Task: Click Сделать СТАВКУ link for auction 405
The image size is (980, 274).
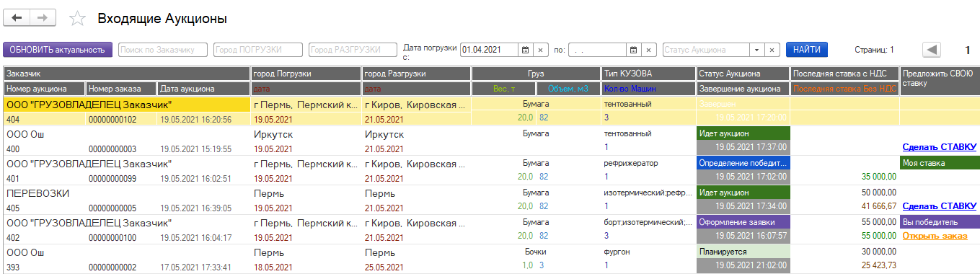Action: click(x=939, y=205)
